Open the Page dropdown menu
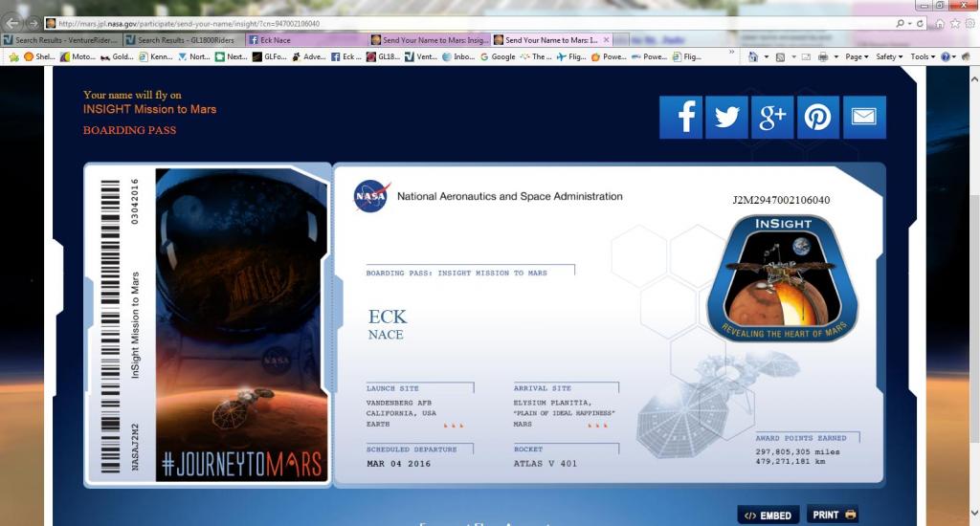The width and height of the screenshot is (980, 526). click(857, 56)
